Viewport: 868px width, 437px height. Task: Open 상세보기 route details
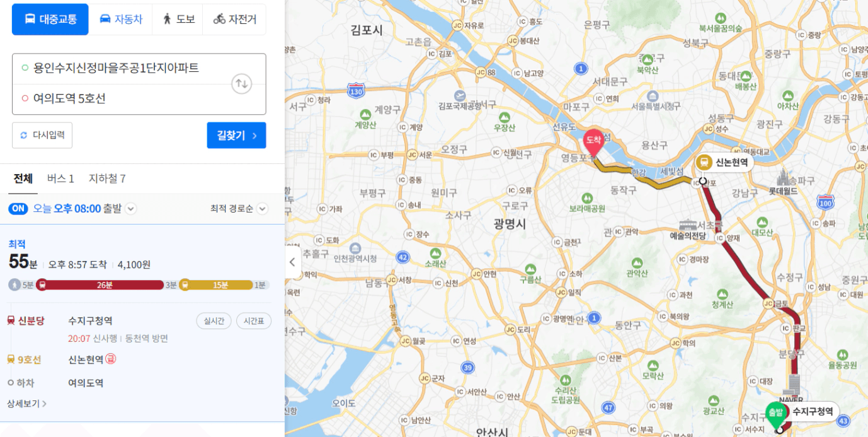[x=26, y=404]
